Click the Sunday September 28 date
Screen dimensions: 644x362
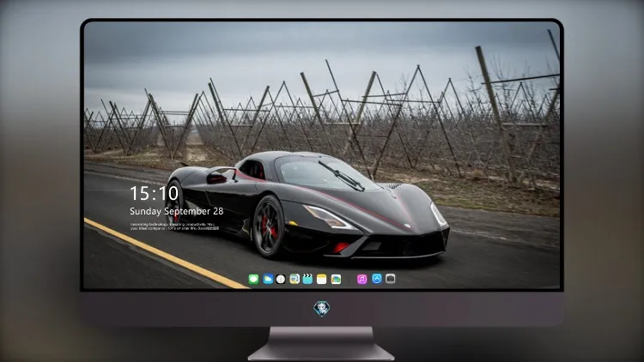(x=177, y=211)
